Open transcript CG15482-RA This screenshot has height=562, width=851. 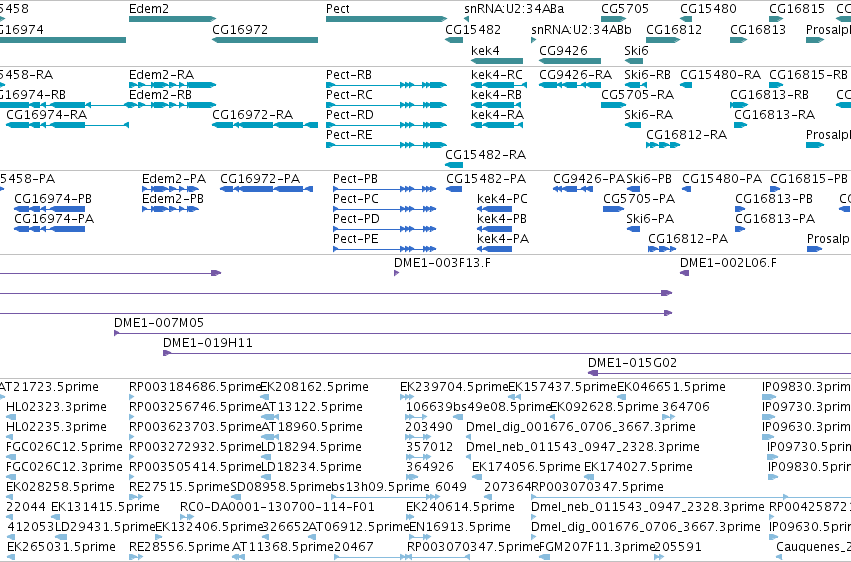454,165
